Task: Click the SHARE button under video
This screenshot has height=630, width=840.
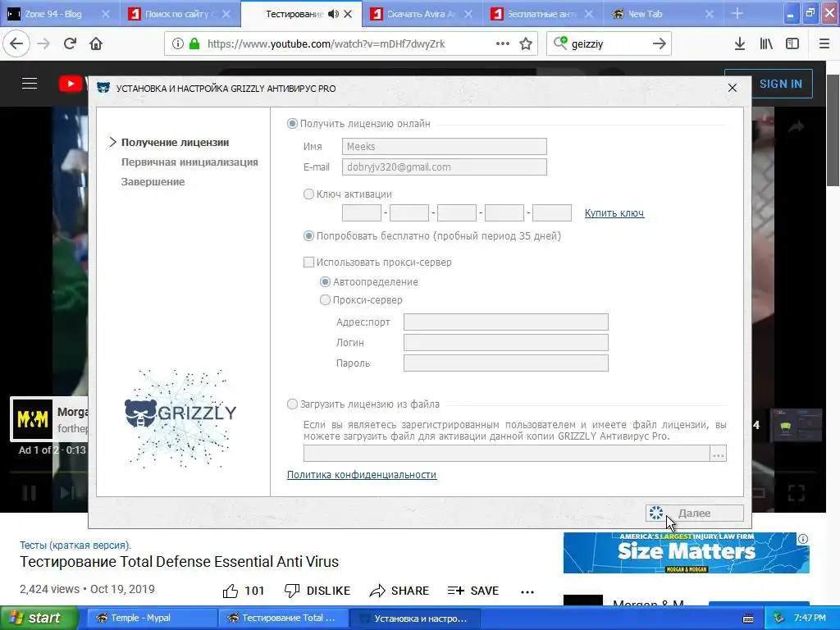Action: [399, 591]
